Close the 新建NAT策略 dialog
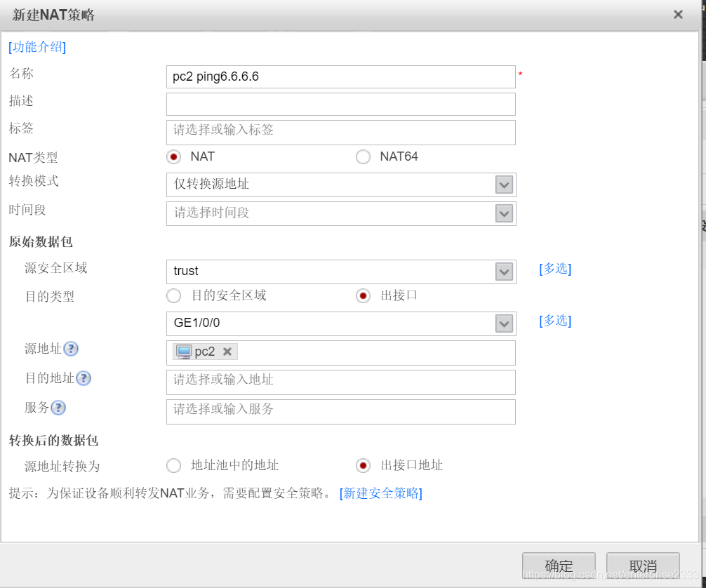The height and width of the screenshot is (588, 706). click(678, 15)
